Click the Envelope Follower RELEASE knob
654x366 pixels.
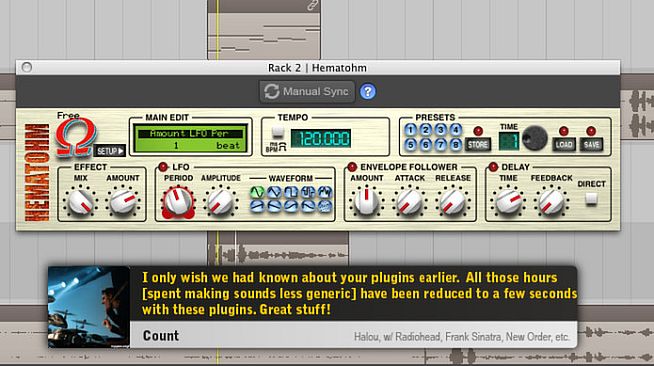point(453,202)
